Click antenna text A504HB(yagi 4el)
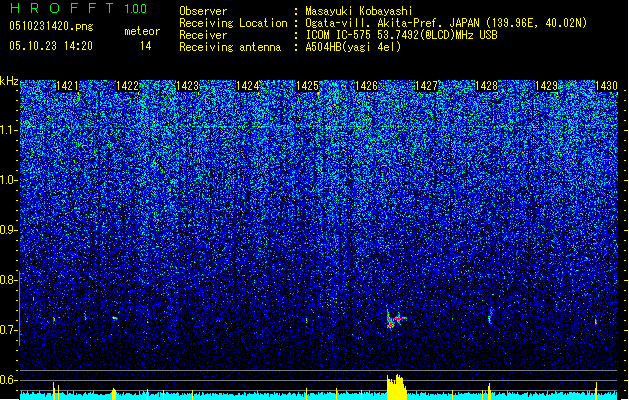 click(353, 47)
